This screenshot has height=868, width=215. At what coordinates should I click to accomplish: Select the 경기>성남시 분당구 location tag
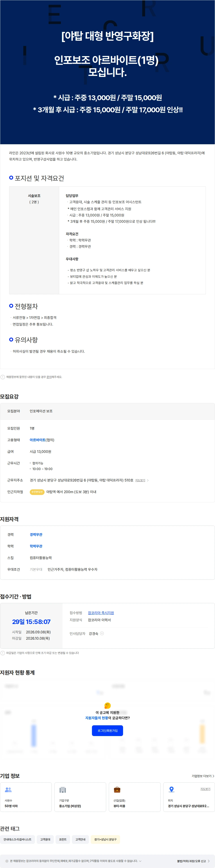pyautogui.click(x=105, y=839)
